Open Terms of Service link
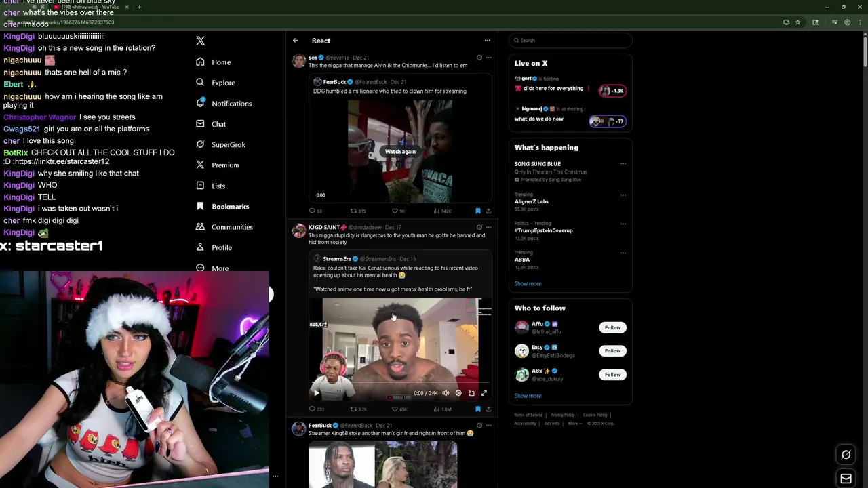 click(528, 415)
